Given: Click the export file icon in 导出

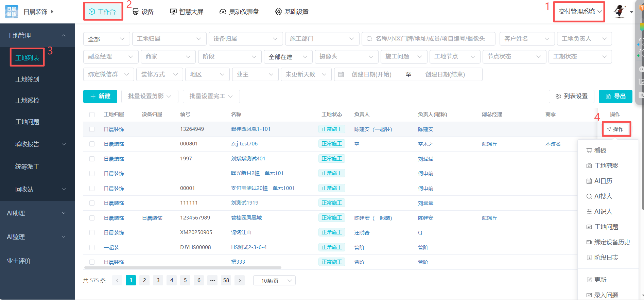Looking at the screenshot, I should point(608,96).
